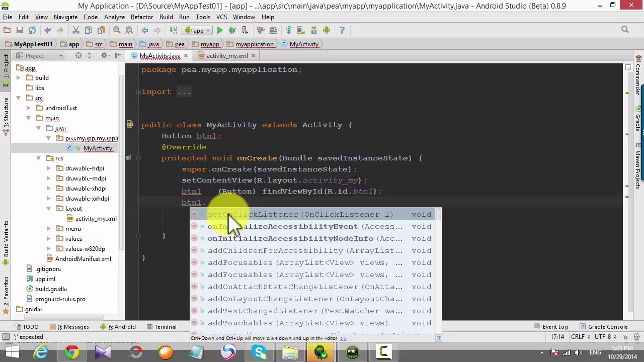Expand the build folder in project tree

[x=19, y=78]
